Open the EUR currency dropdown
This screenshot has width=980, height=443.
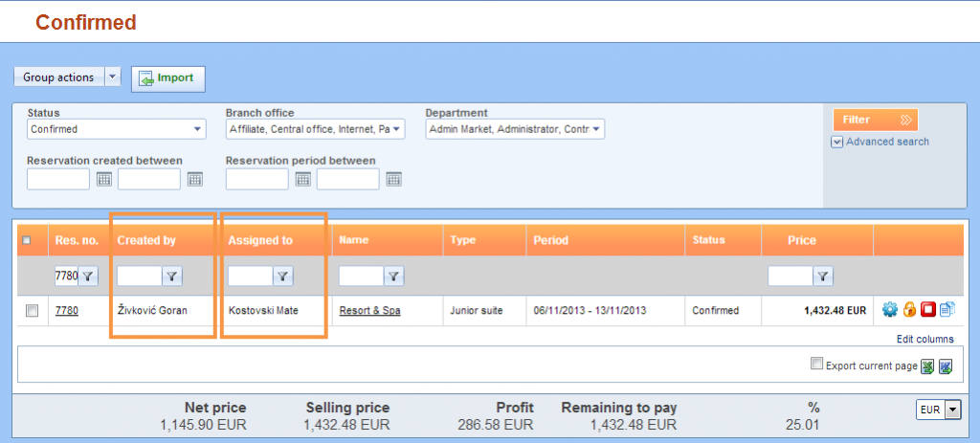click(939, 410)
